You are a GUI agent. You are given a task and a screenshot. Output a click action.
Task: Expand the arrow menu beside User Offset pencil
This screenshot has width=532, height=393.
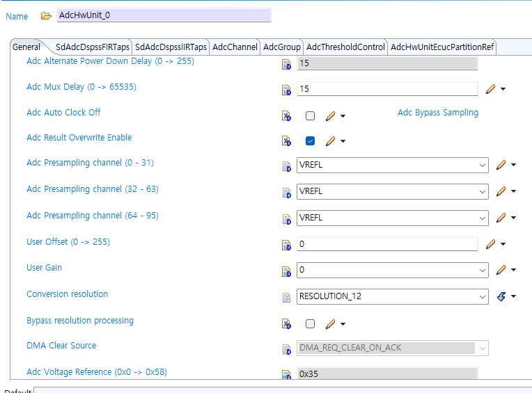tap(503, 244)
